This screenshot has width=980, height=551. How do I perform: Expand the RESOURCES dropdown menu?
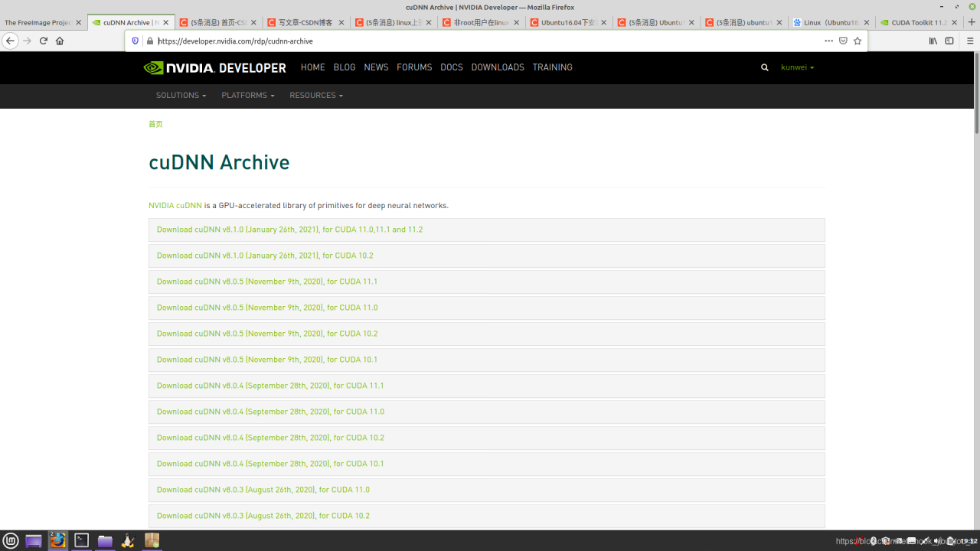(x=316, y=96)
